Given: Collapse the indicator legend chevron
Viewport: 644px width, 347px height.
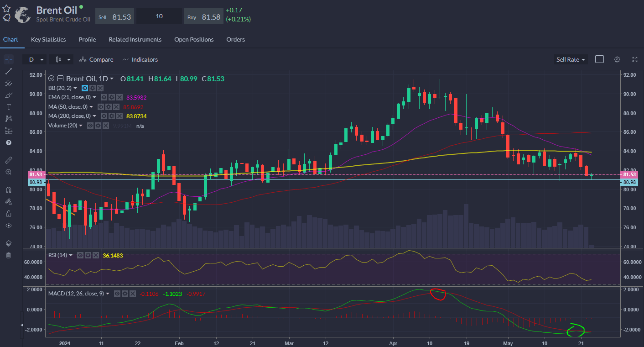Looking at the screenshot, I should click(52, 79).
